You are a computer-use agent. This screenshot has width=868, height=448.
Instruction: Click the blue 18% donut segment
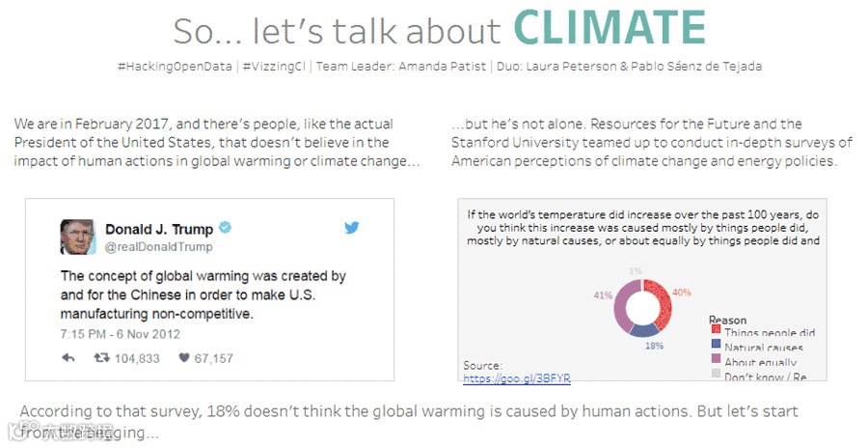pos(644,328)
